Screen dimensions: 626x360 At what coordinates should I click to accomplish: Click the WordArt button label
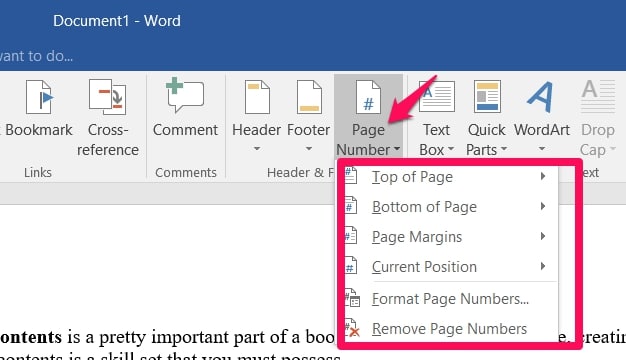(x=542, y=130)
